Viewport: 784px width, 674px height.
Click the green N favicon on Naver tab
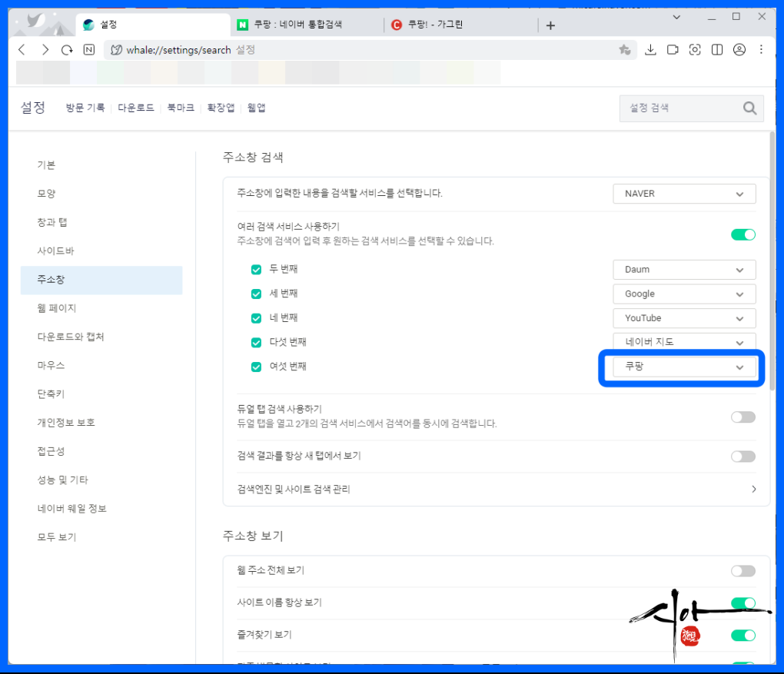(242, 25)
